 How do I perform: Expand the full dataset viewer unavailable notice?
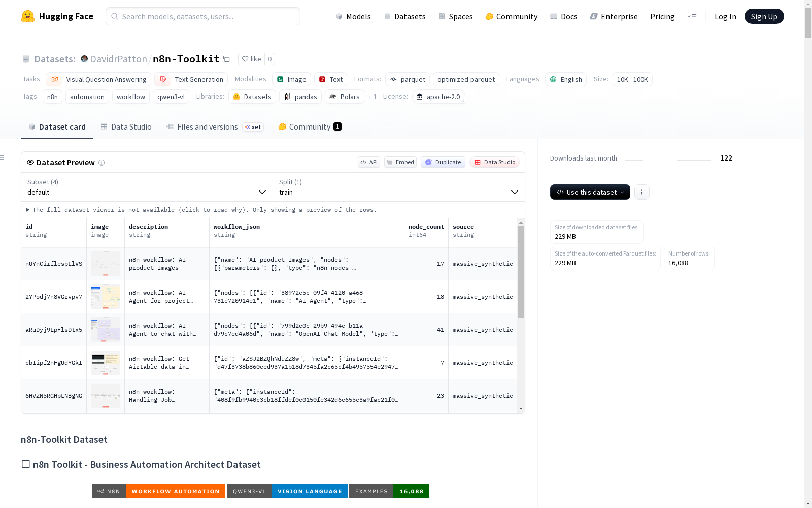201,210
